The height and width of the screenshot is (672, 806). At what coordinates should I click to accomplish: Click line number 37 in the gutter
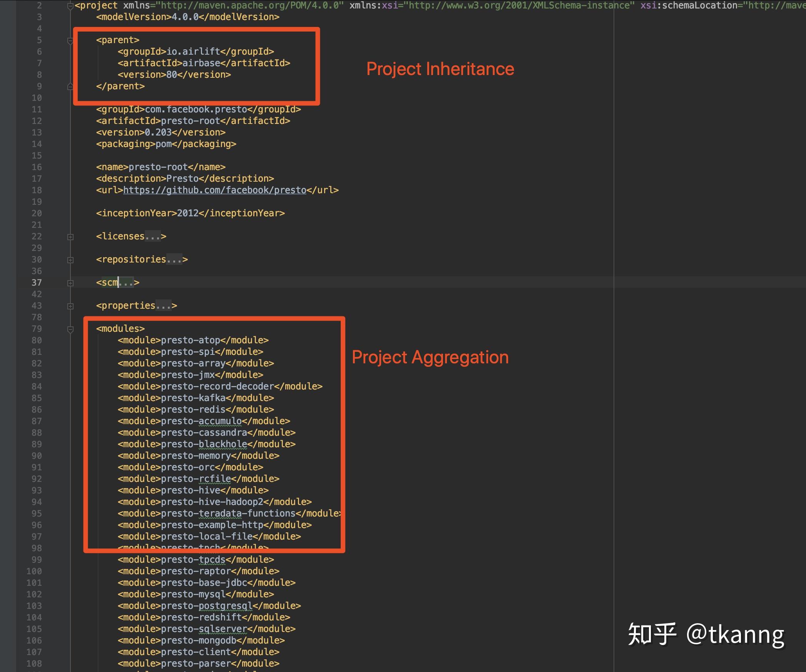[x=37, y=283]
